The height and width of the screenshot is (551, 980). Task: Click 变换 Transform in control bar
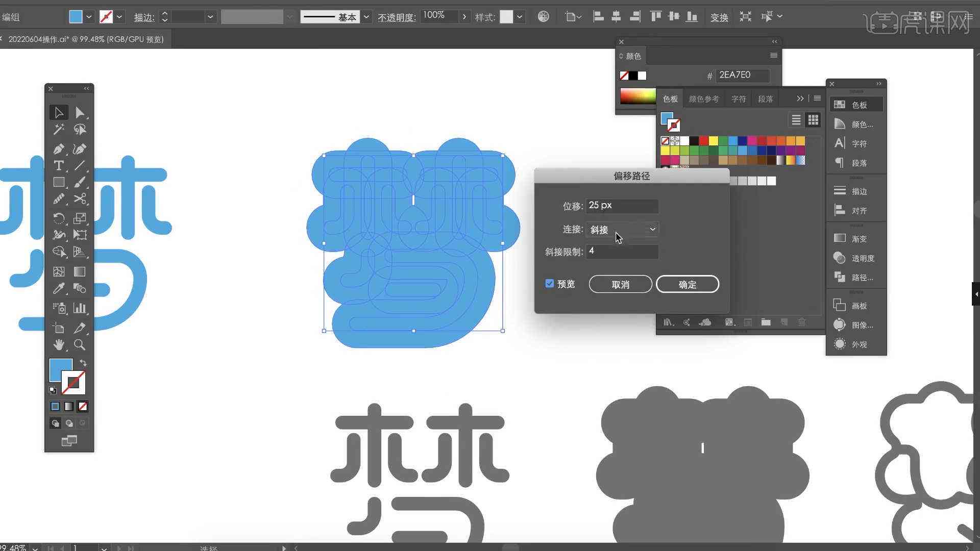tap(719, 17)
